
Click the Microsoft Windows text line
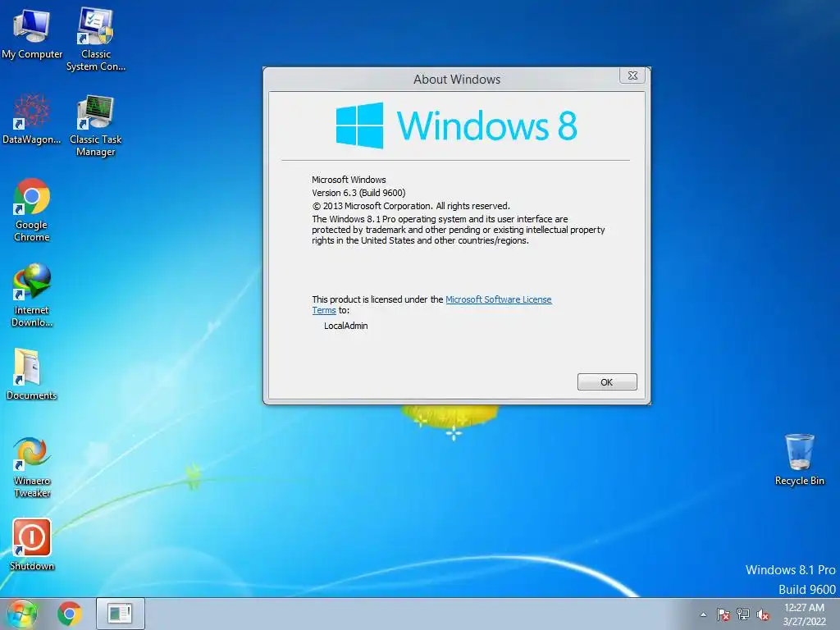[x=349, y=180]
